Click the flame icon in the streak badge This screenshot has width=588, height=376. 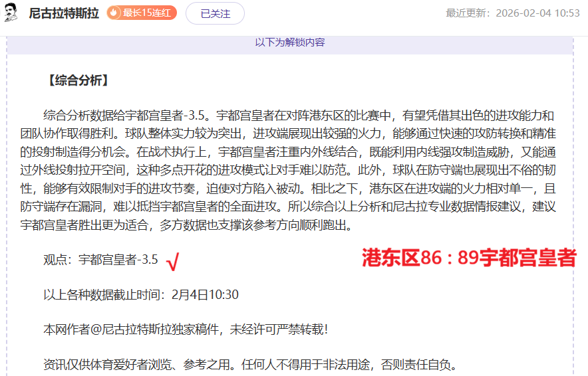[x=114, y=13]
